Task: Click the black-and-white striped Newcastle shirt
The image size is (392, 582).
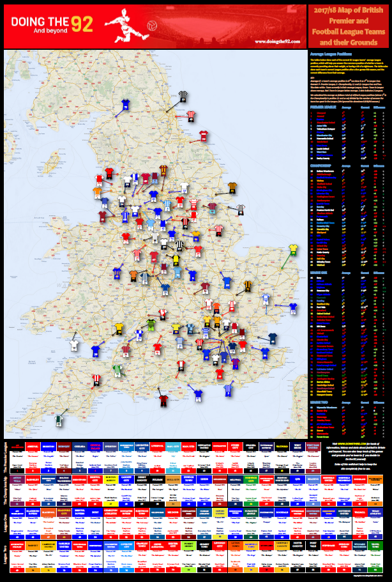Action: pos(183,96)
